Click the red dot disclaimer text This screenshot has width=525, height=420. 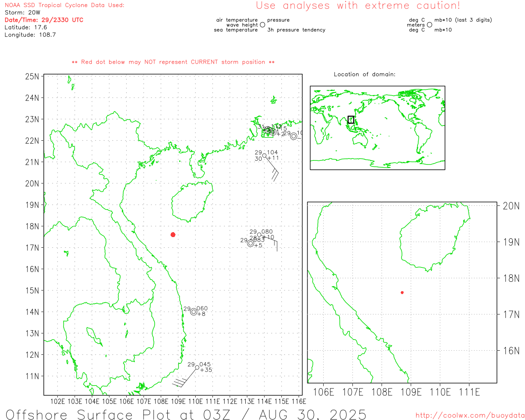pos(173,62)
